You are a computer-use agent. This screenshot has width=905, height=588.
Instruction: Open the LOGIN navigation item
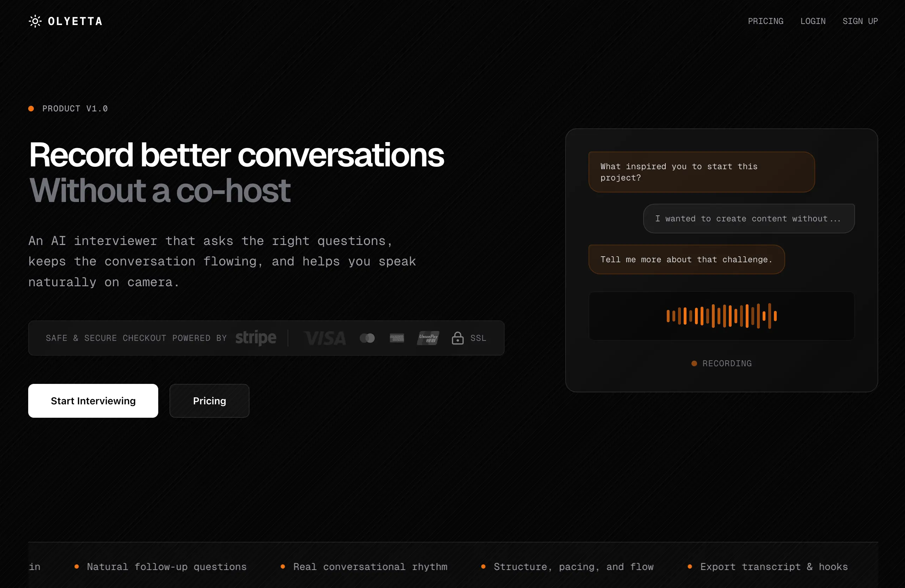[813, 21]
